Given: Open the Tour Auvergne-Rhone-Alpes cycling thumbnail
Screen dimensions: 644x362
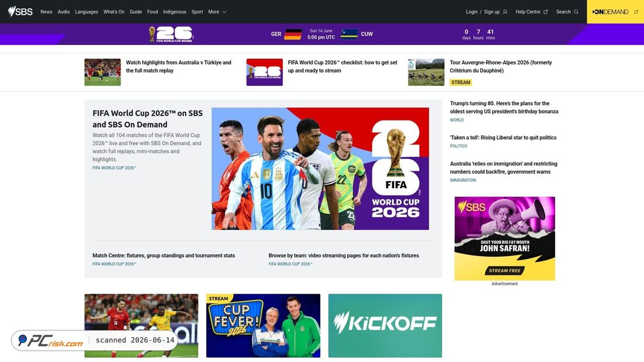Looking at the screenshot, I should click(x=426, y=73).
